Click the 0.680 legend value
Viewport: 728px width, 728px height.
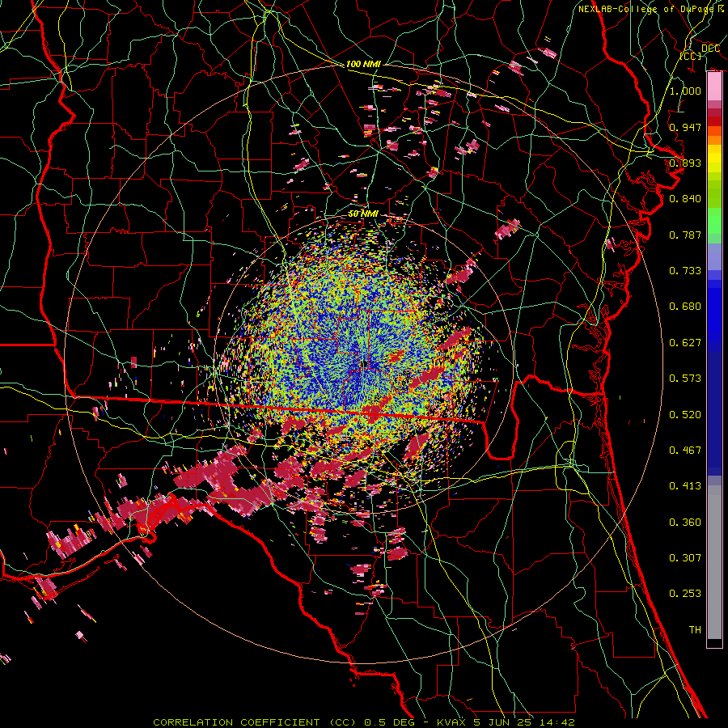685,306
